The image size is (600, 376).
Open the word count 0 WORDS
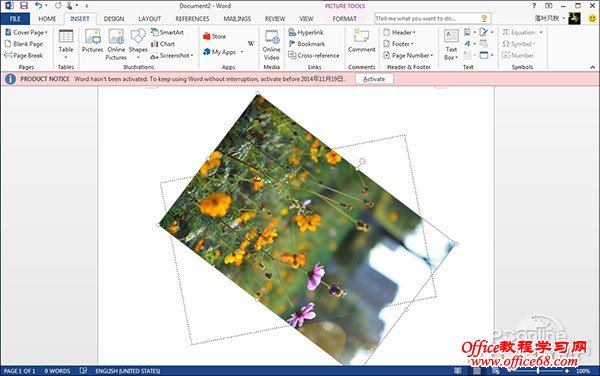pyautogui.click(x=57, y=371)
